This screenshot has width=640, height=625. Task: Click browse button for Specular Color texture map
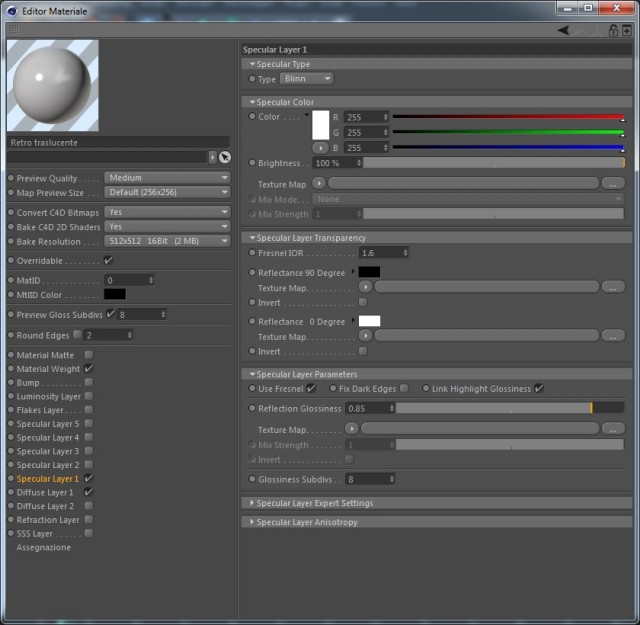613,184
